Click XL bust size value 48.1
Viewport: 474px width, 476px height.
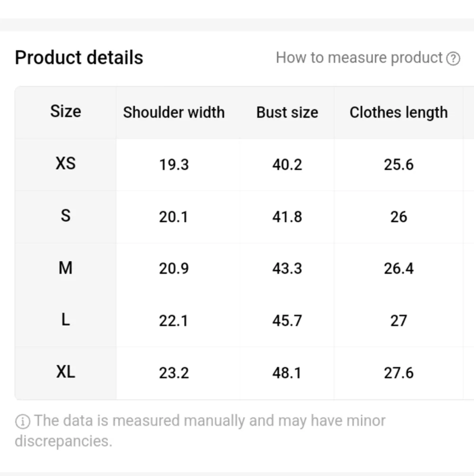[x=287, y=373]
